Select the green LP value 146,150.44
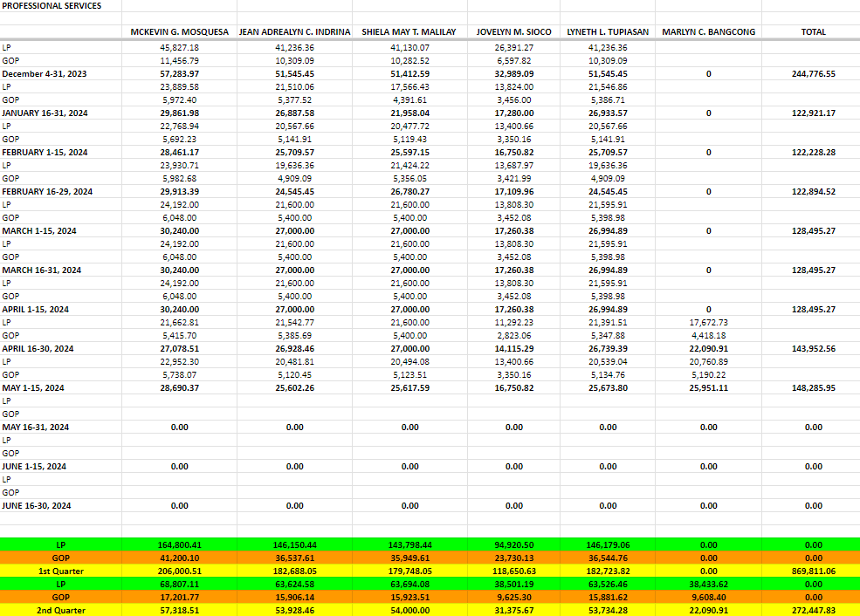This screenshot has height=616, width=860. pyautogui.click(x=294, y=545)
